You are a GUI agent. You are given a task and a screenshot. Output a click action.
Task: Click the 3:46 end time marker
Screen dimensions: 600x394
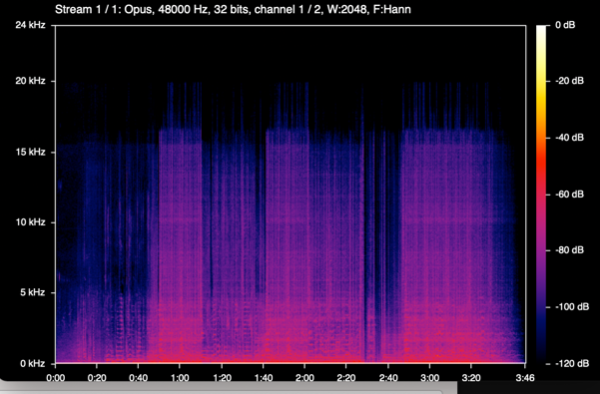pyautogui.click(x=525, y=378)
